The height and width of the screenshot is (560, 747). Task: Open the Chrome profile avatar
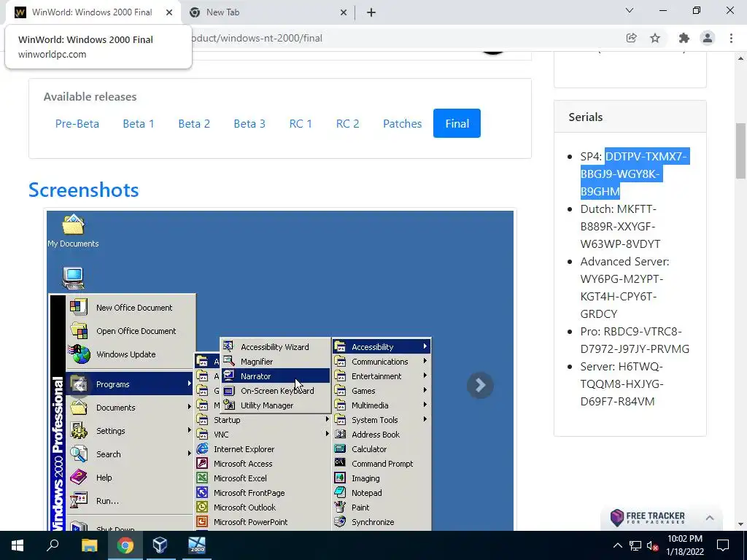click(x=708, y=38)
